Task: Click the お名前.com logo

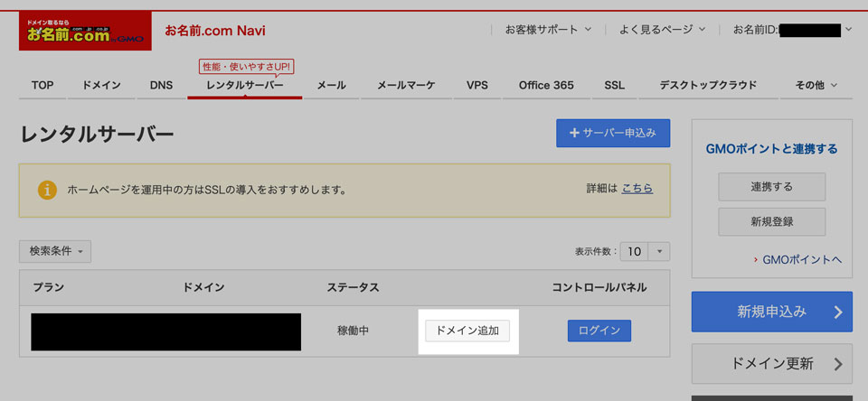Action: 85,31
